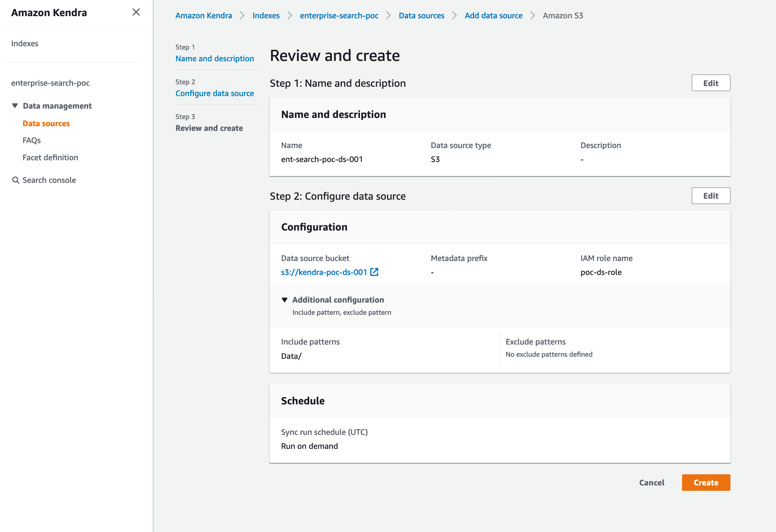Select enterprise-search-poc in the sidebar
The width and height of the screenshot is (776, 532).
50,83
